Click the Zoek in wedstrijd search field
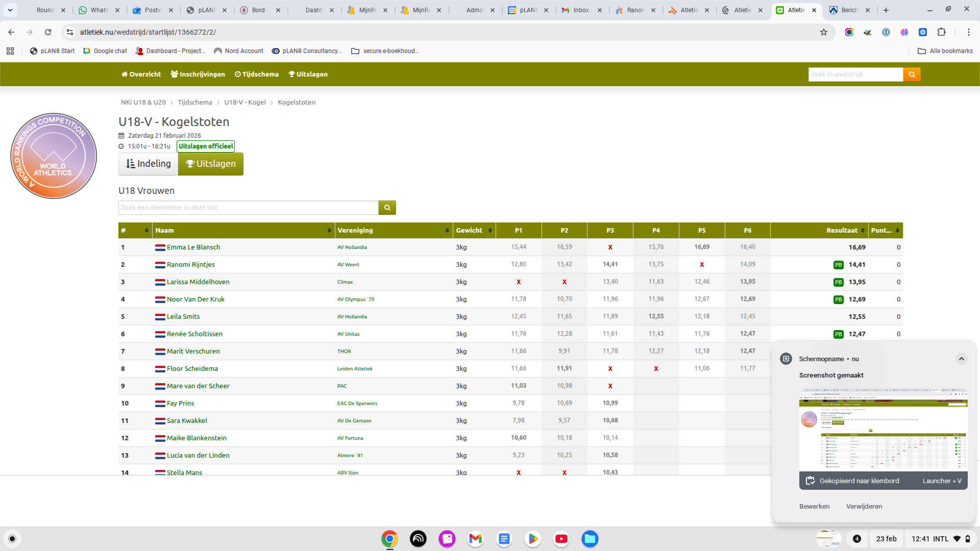The image size is (980, 551). [855, 74]
